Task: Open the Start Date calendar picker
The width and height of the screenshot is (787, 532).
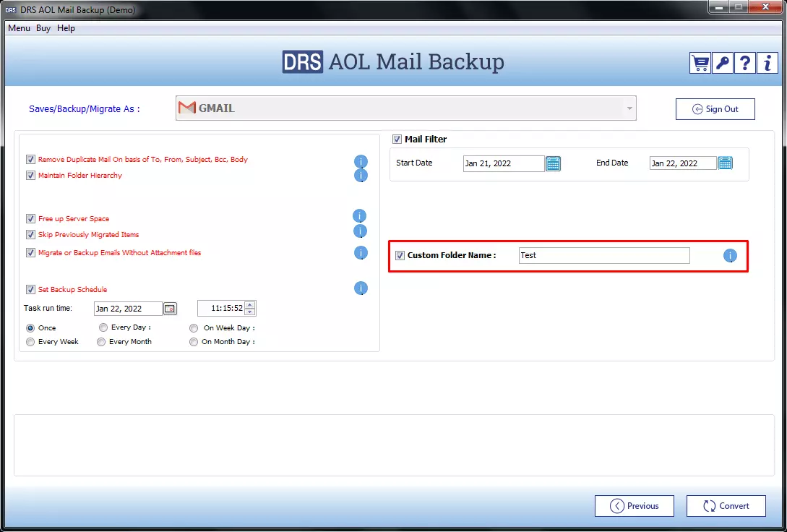Action: click(x=553, y=163)
